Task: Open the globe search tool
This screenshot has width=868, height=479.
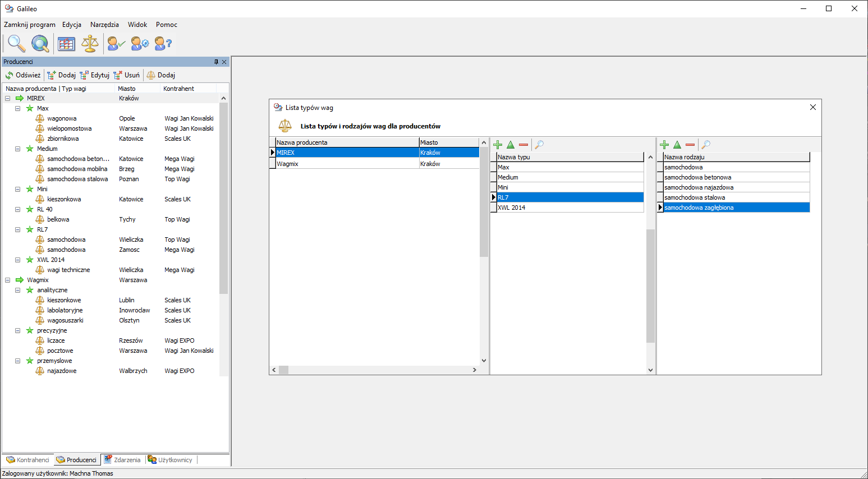Action: coord(40,43)
